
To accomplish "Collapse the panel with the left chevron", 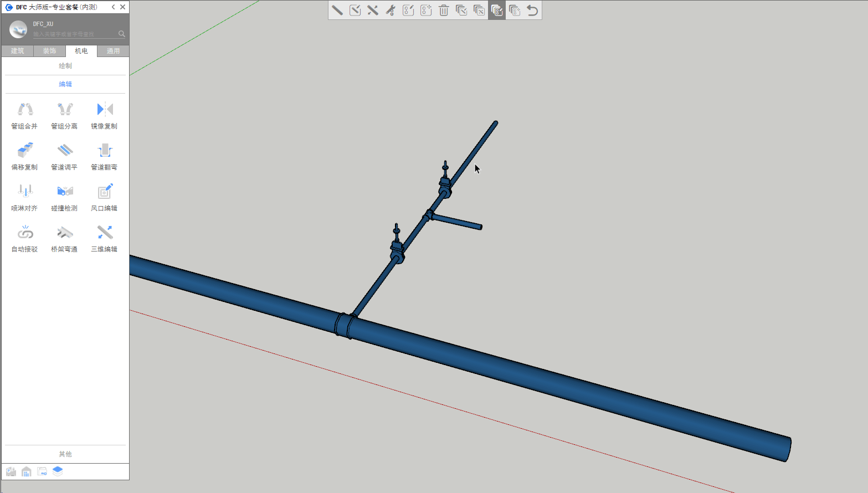I will [x=114, y=7].
